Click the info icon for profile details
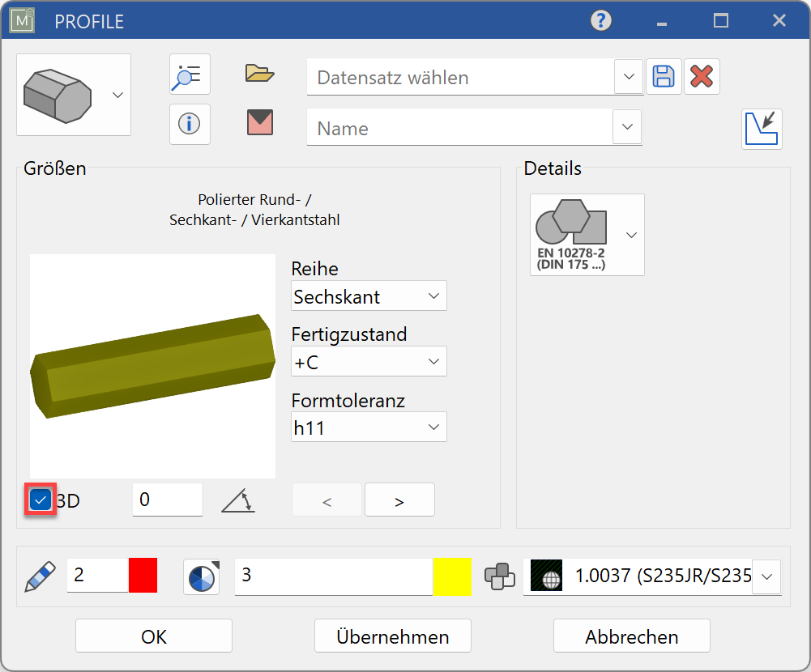Viewport: 811px width, 672px height. click(x=189, y=124)
